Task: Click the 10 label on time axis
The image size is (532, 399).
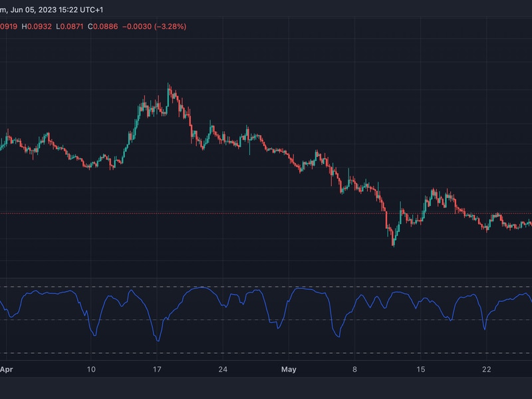Action: (91, 370)
